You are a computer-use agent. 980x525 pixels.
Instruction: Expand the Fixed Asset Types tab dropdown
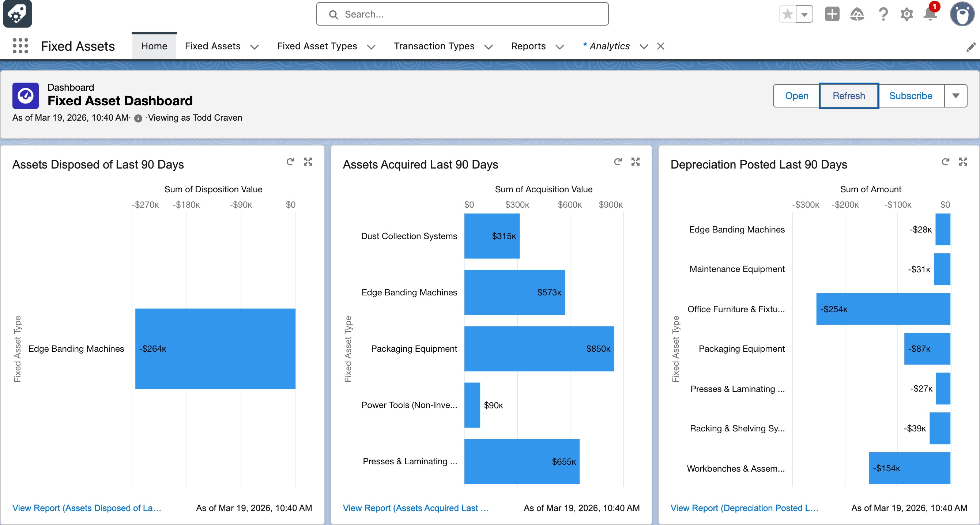click(x=371, y=46)
